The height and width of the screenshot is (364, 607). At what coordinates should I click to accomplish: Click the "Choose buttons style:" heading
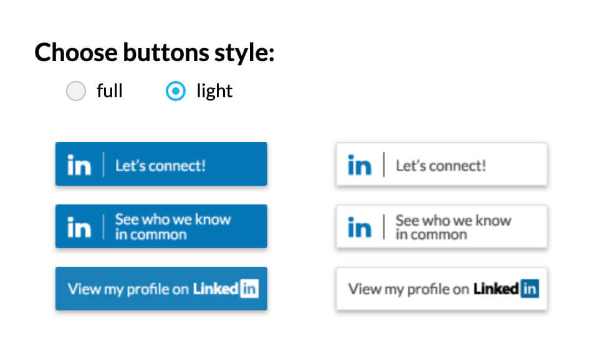tap(155, 52)
